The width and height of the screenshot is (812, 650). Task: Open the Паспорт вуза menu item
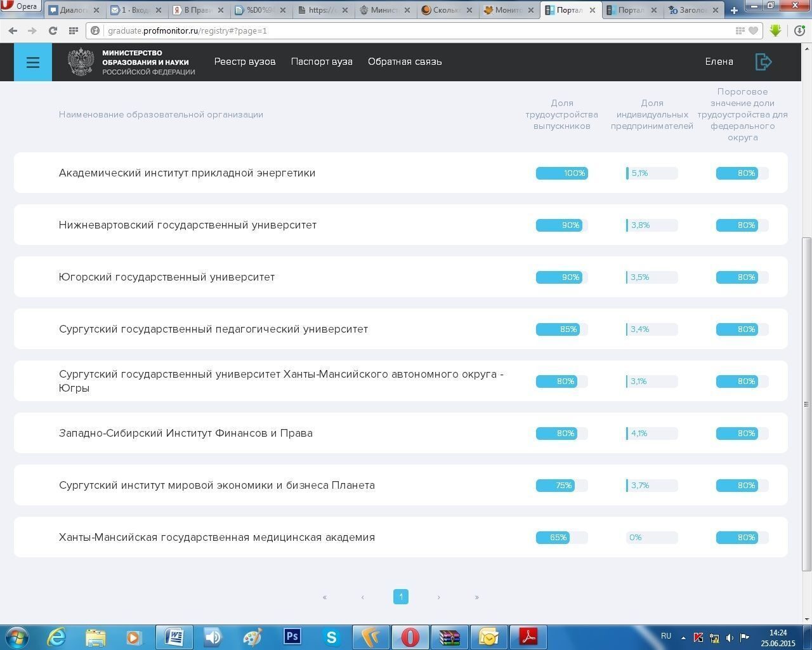coord(322,62)
